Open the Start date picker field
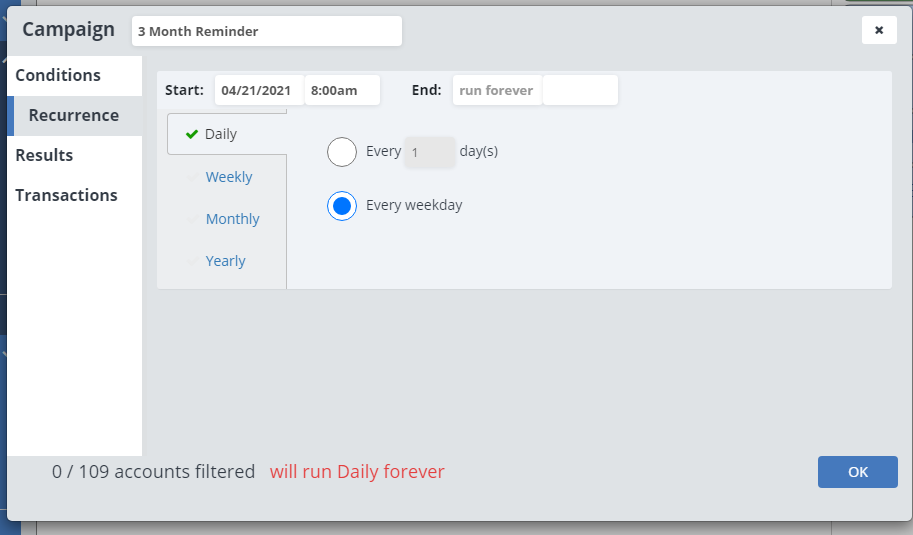The height and width of the screenshot is (535, 913). pyautogui.click(x=258, y=90)
